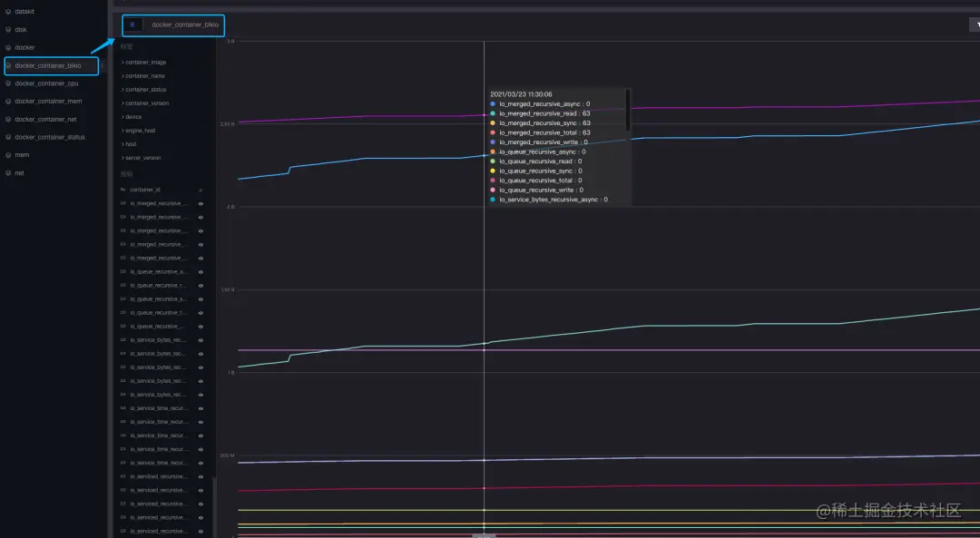Screen dimensions: 980x538
Task: Click the metric type icon beside io_queue_recursive_a
Action: (123, 272)
